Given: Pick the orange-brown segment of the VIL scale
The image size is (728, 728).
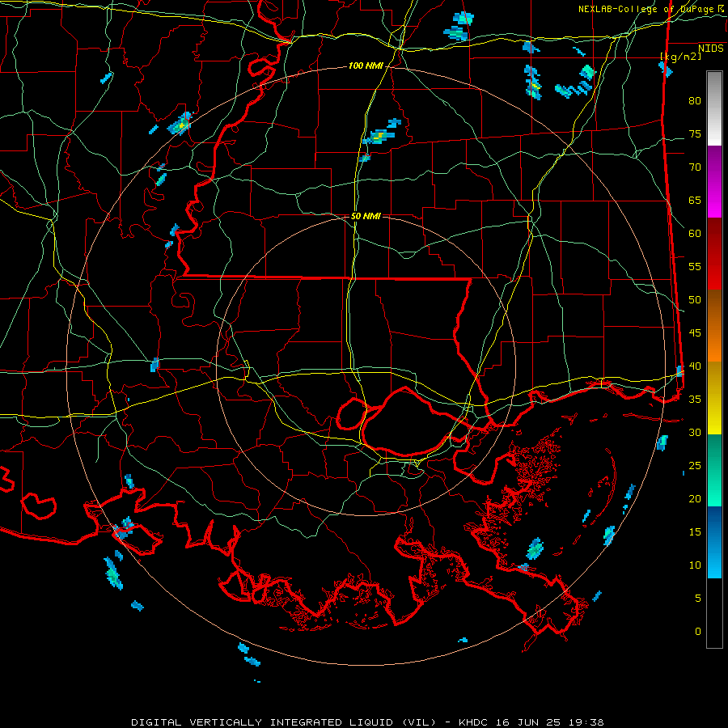Looking at the screenshot, I should 714,325.
